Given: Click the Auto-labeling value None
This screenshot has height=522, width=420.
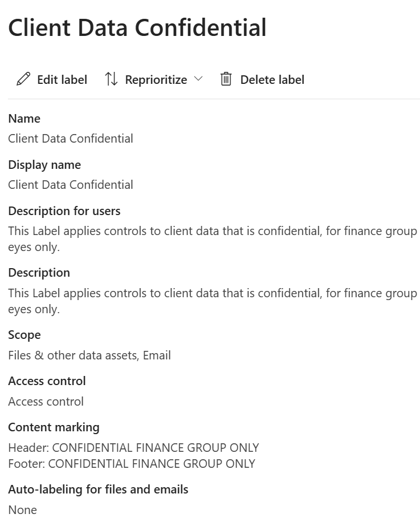Looking at the screenshot, I should [22, 510].
